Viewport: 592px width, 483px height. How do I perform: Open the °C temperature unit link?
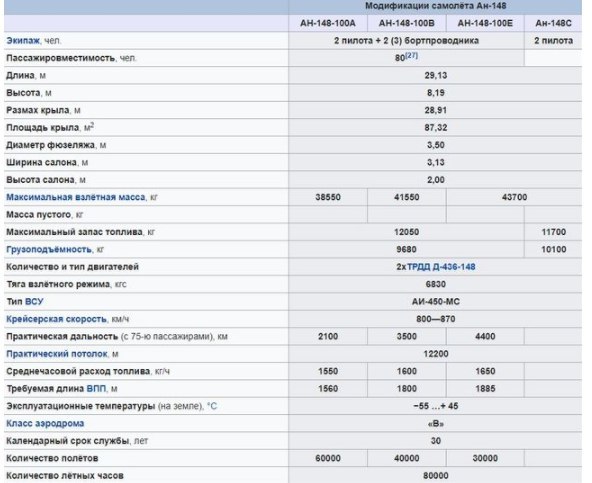(212, 406)
